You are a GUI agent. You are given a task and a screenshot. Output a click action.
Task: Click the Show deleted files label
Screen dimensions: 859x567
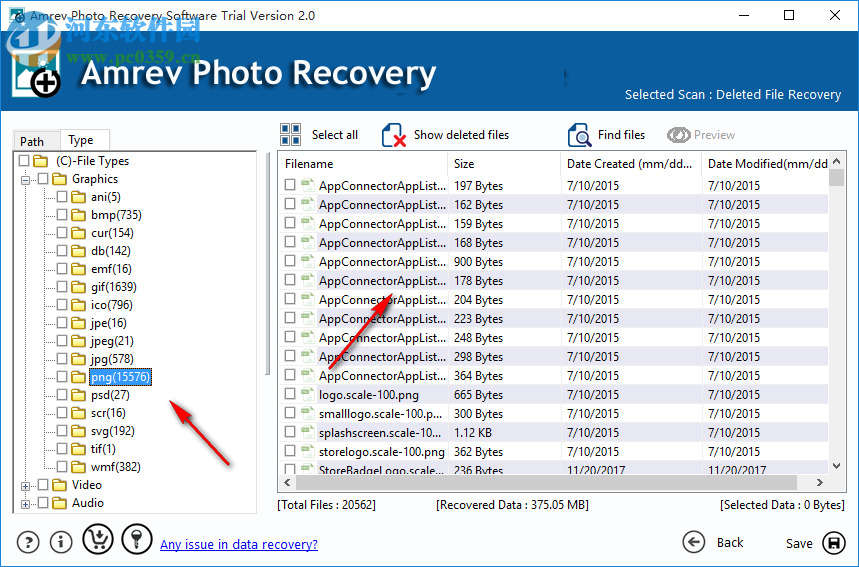461,135
